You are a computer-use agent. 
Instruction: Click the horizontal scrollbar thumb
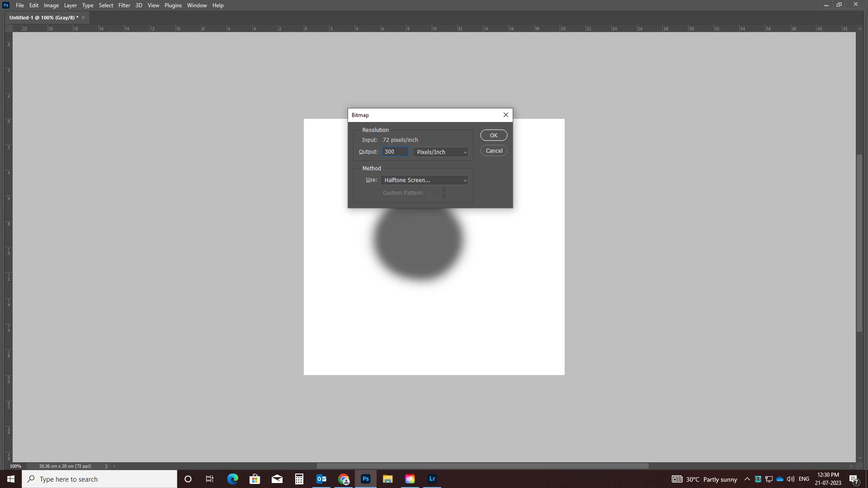coord(482,466)
